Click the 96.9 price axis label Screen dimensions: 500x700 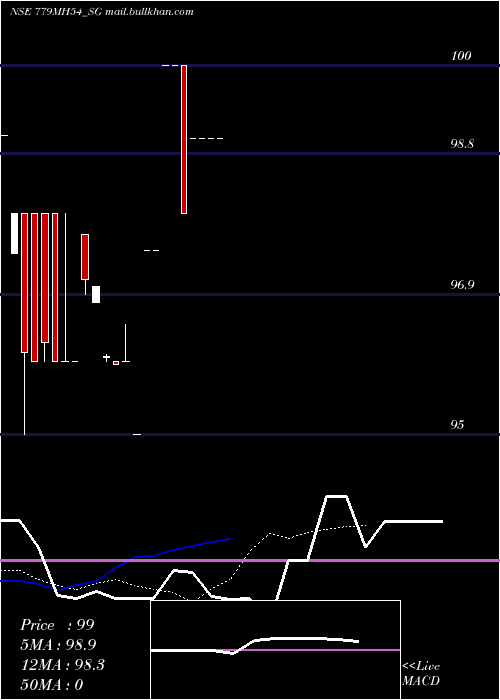pos(462,284)
